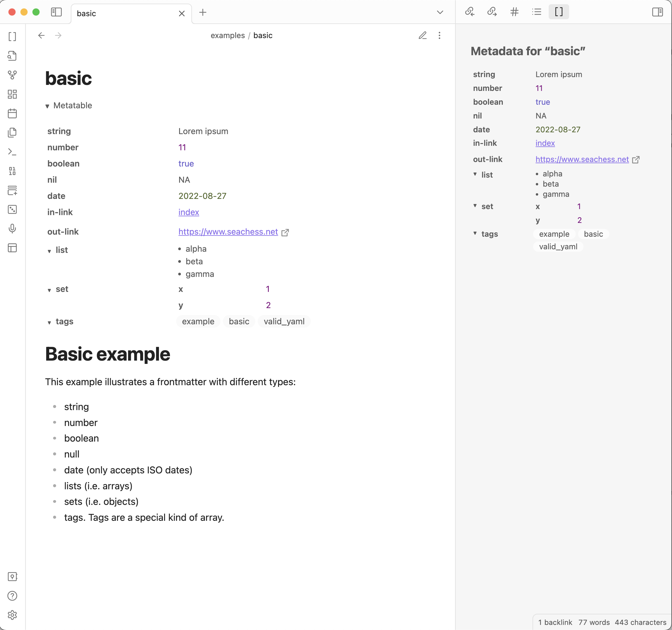Image resolution: width=672 pixels, height=630 pixels.
Task: Click the new tab plus button
Action: tap(202, 12)
